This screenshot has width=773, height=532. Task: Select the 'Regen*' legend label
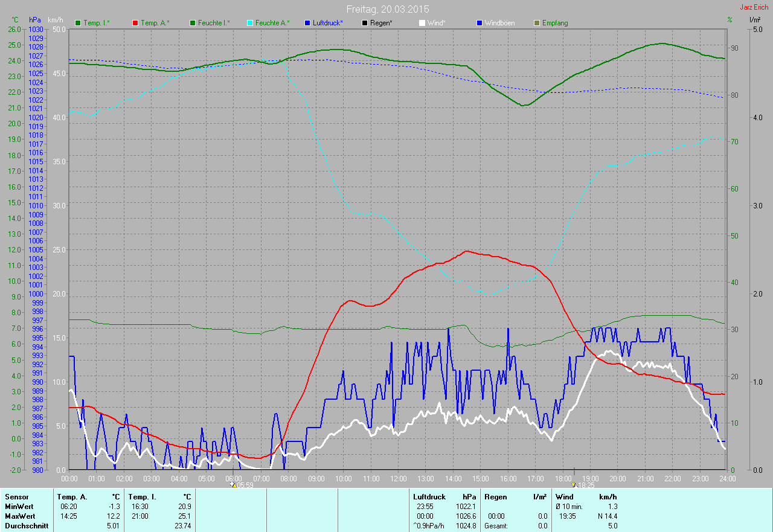(381, 23)
